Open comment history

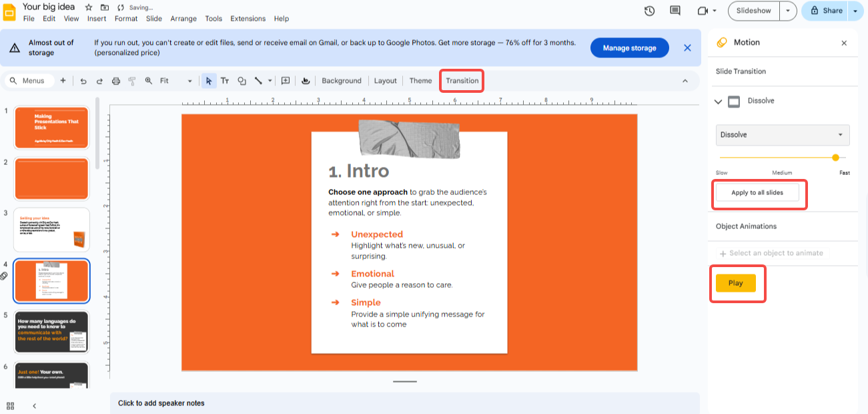point(675,11)
